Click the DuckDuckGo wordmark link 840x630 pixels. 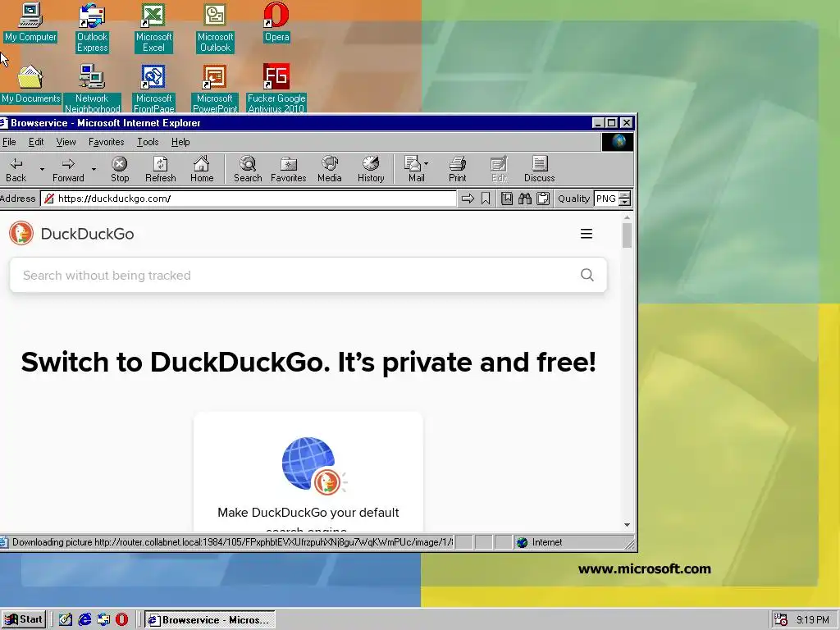(87, 234)
